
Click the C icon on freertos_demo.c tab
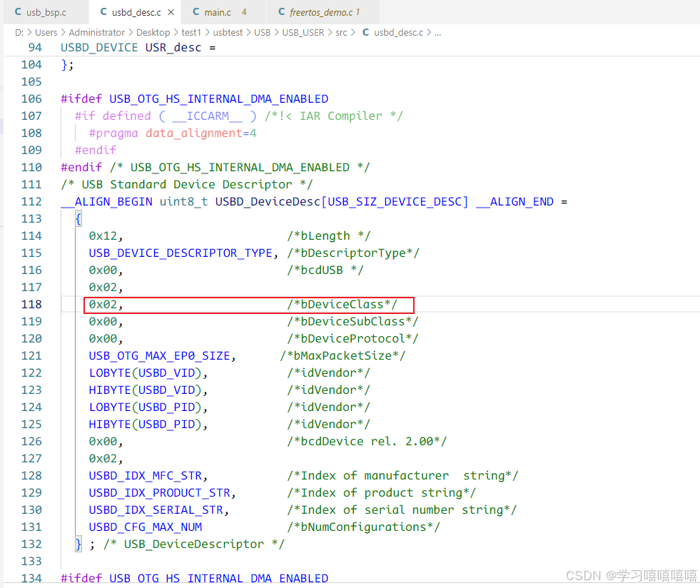point(280,12)
